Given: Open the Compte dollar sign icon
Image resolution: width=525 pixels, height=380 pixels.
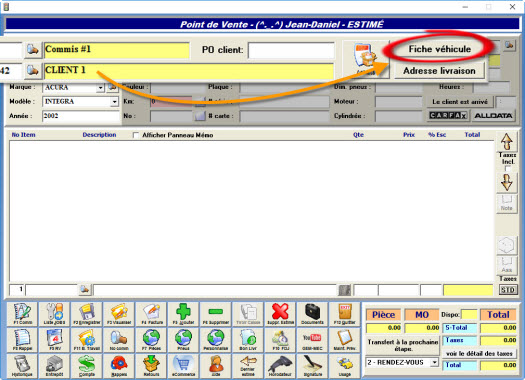Looking at the screenshot, I should [87, 366].
